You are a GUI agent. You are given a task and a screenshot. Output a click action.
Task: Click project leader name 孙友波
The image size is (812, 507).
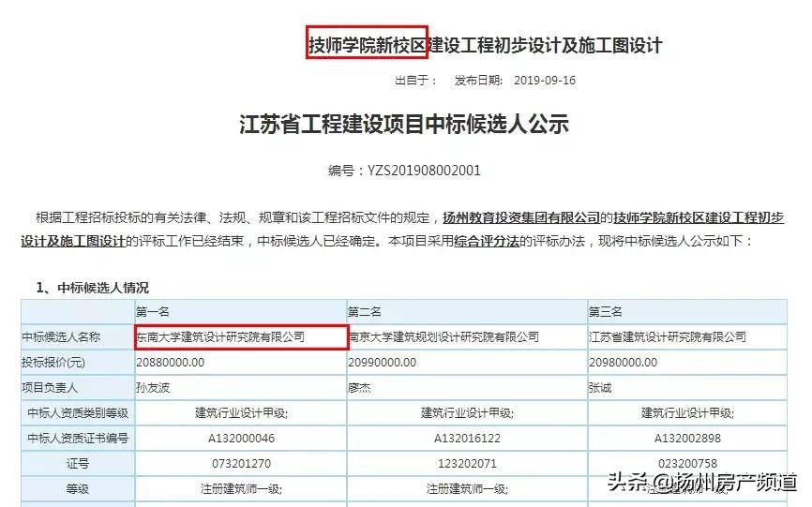point(153,388)
